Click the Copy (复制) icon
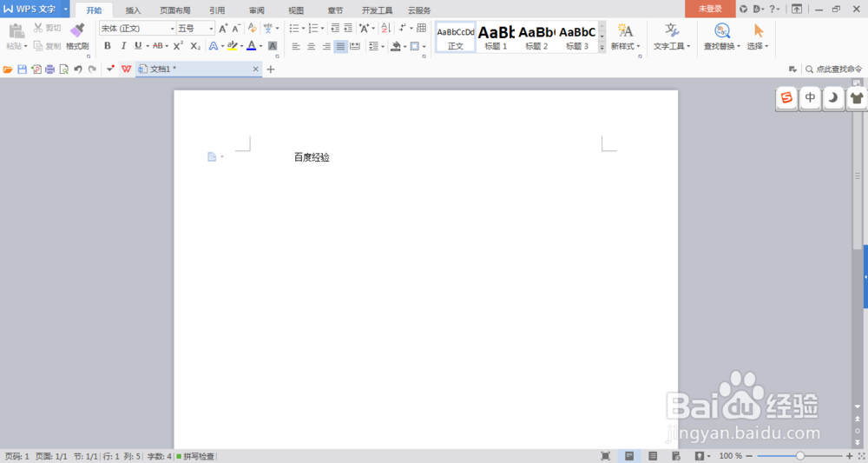The height and width of the screenshot is (463, 868). point(38,46)
